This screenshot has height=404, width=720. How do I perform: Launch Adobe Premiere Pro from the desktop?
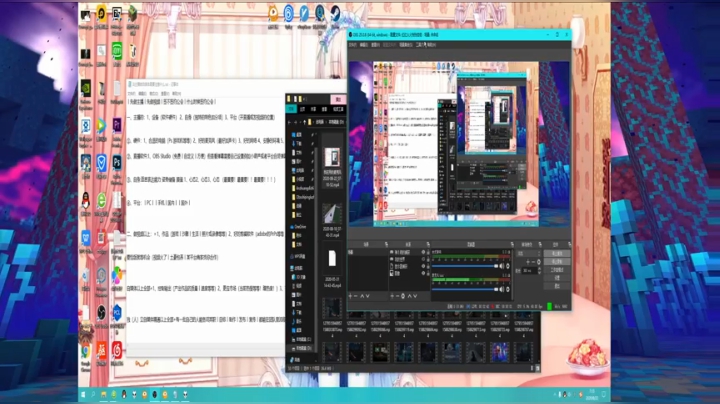pos(117,125)
